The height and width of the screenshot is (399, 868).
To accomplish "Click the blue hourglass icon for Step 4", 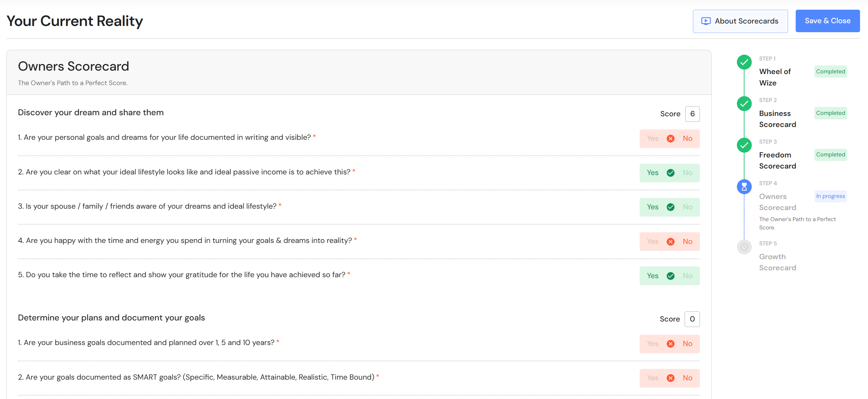I will pyautogui.click(x=744, y=187).
